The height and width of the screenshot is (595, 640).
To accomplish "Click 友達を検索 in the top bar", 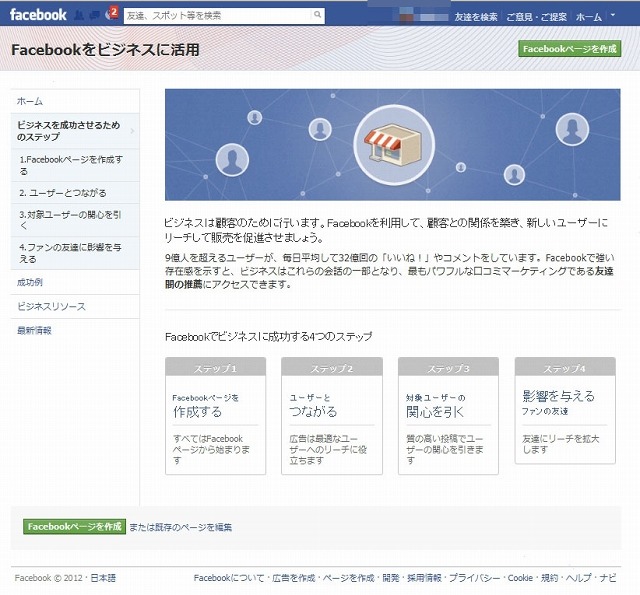I will tap(476, 17).
